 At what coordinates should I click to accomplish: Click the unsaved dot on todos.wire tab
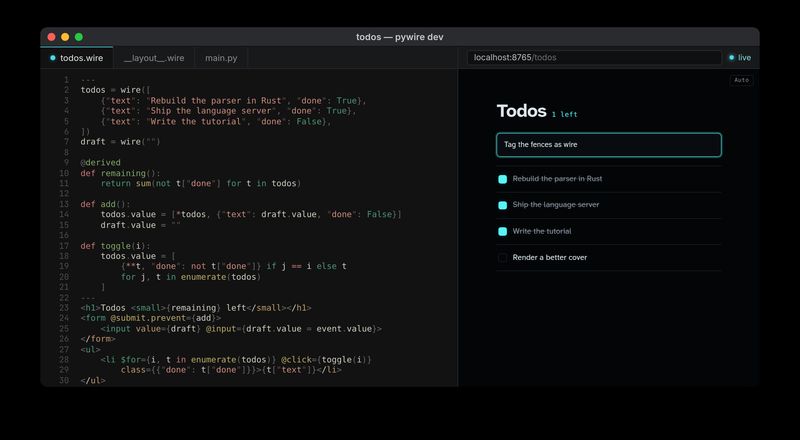click(x=53, y=58)
